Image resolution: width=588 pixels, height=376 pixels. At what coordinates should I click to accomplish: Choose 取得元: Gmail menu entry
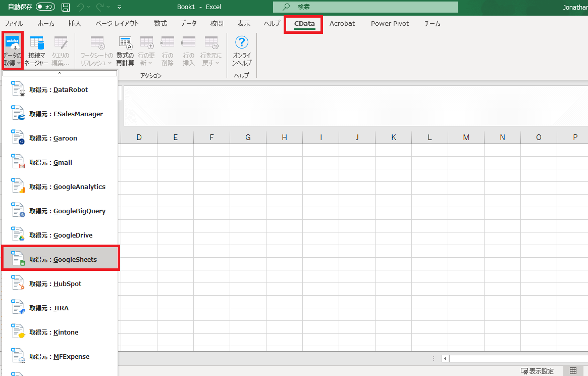pos(60,162)
